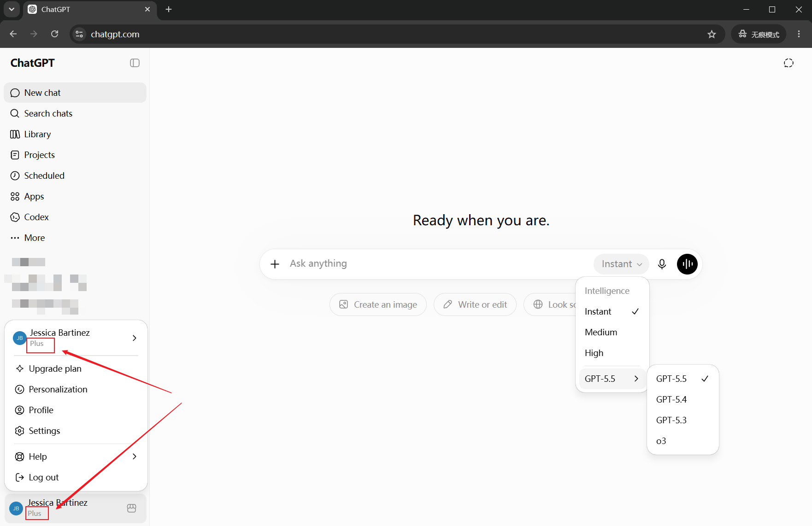This screenshot has height=526, width=812.
Task: Click the Library books icon
Action: 15,134
